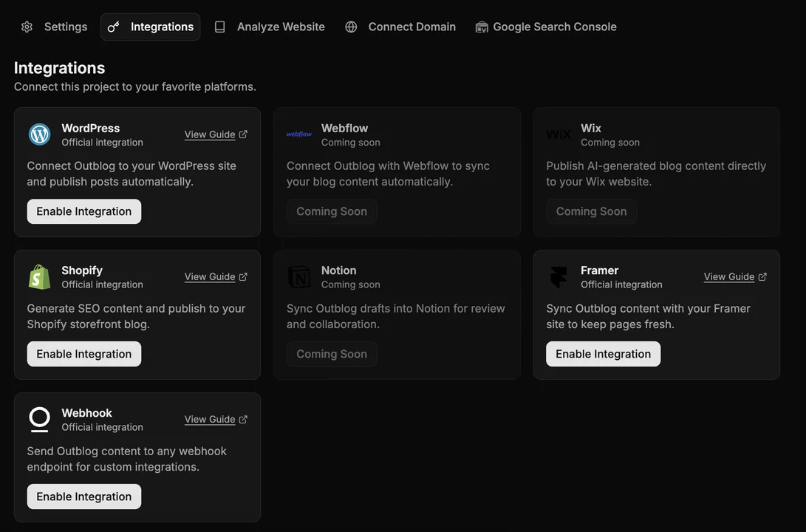Click the Analyze Website book icon
This screenshot has width=806, height=532.
[219, 27]
